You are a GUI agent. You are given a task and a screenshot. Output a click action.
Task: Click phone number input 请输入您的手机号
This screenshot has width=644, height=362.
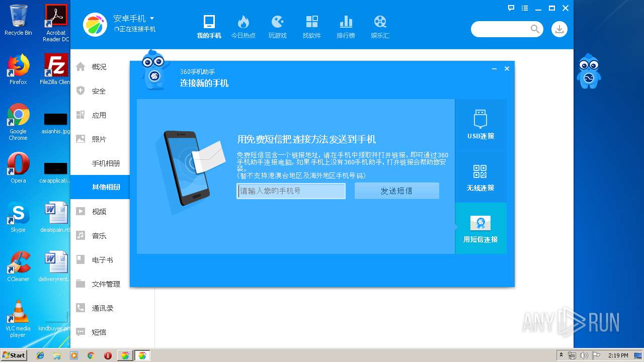pyautogui.click(x=291, y=191)
